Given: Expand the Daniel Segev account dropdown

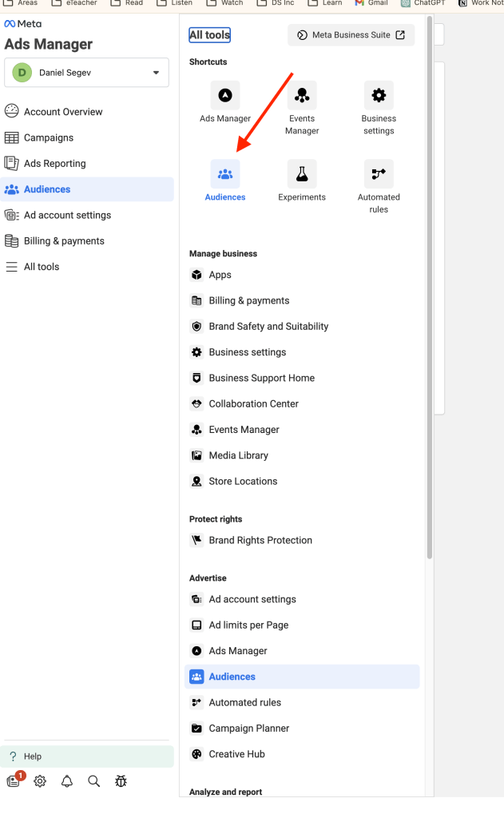Looking at the screenshot, I should 86,72.
